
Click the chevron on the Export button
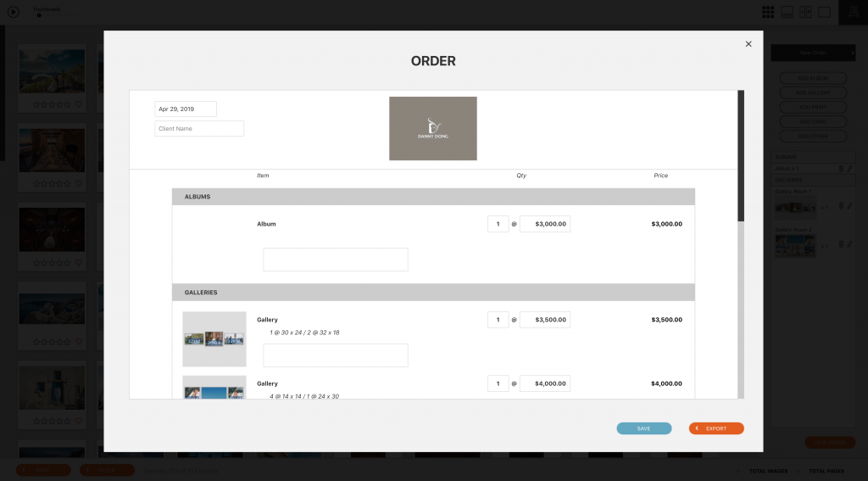[x=697, y=428]
